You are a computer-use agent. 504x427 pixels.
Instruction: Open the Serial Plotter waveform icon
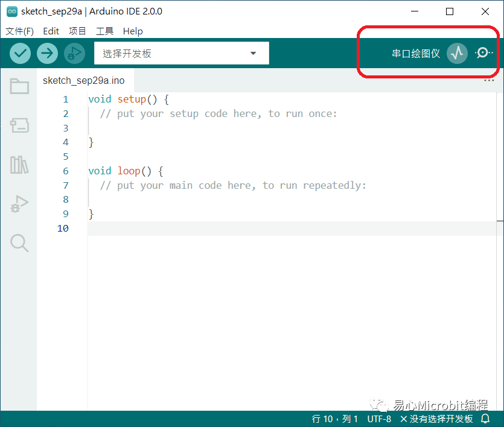coord(457,53)
